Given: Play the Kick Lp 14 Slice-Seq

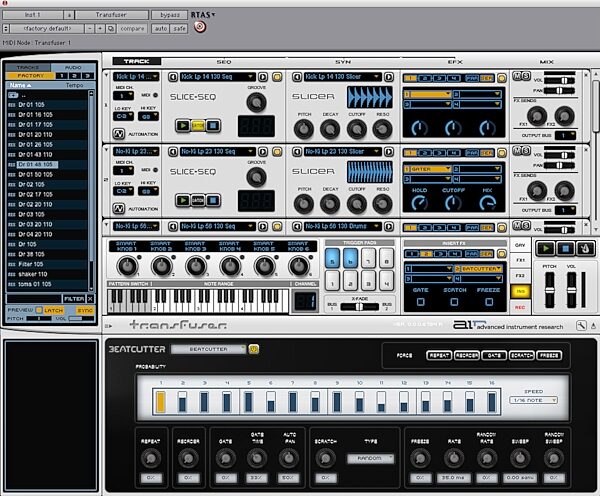Looking at the screenshot, I should point(183,125).
